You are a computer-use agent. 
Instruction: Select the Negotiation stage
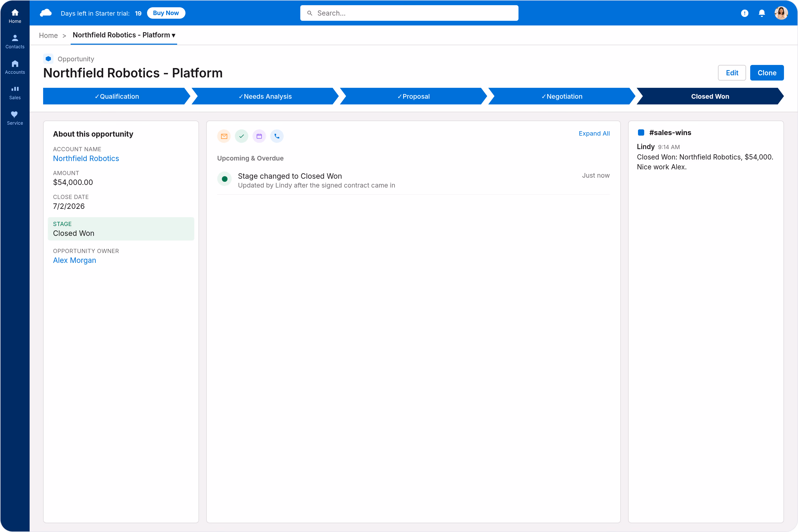point(562,96)
